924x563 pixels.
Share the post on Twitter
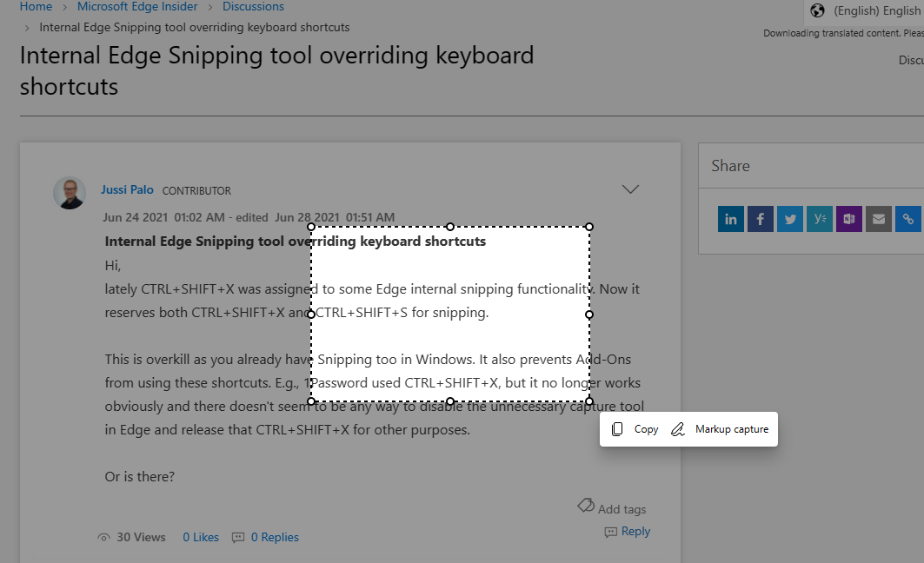790,219
